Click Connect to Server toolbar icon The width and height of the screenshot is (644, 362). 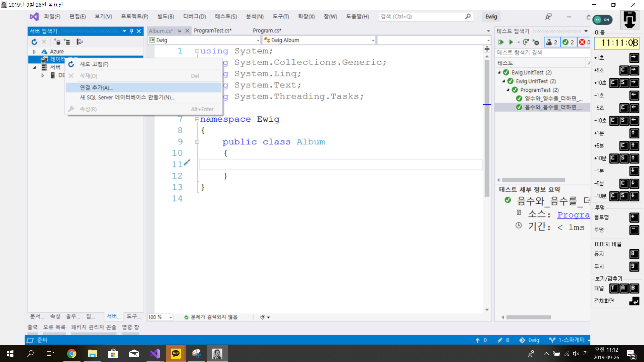pyautogui.click(x=67, y=42)
